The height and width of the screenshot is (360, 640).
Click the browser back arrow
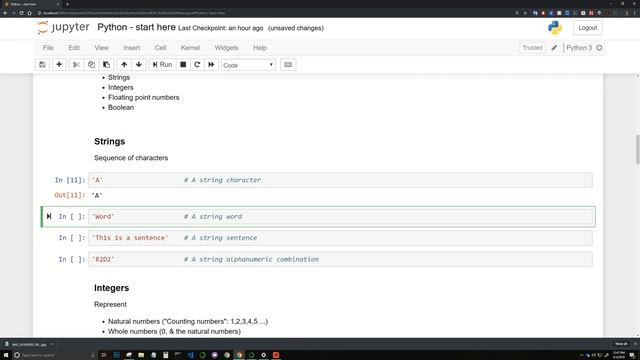[x=5, y=13]
